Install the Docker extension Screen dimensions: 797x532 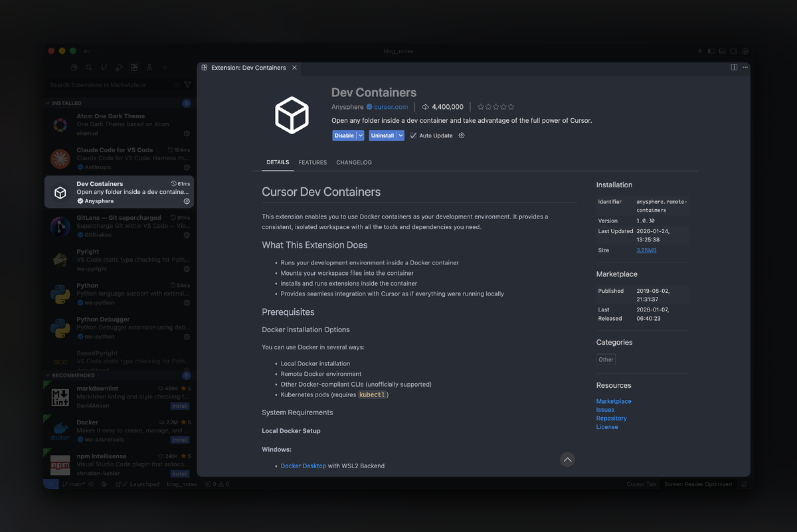coord(180,440)
